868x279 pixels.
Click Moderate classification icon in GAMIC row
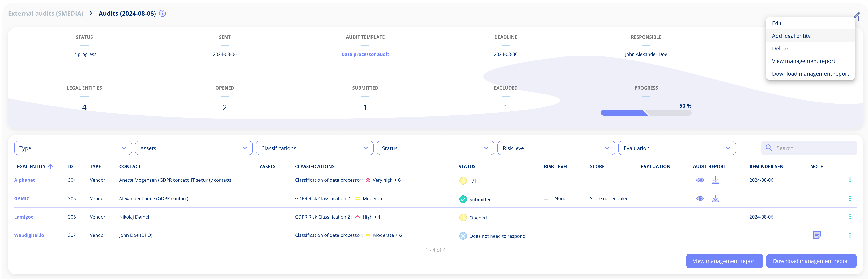[358, 199]
